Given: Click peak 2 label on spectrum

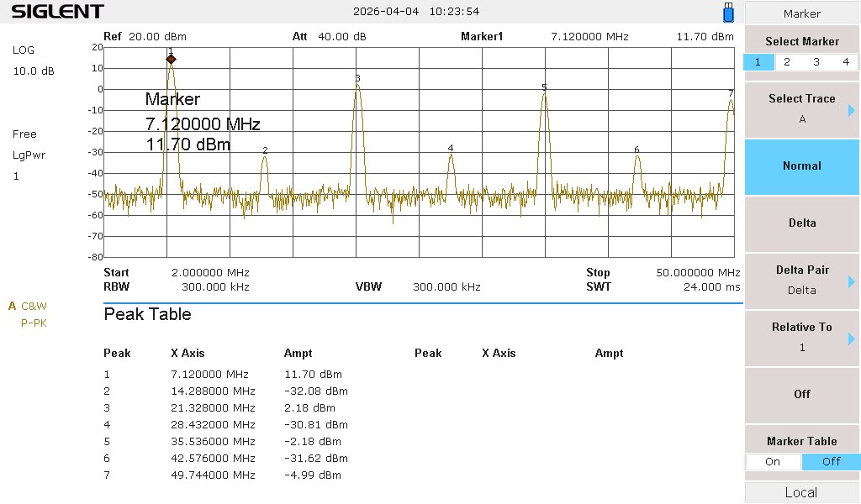Looking at the screenshot, I should coord(265,150).
